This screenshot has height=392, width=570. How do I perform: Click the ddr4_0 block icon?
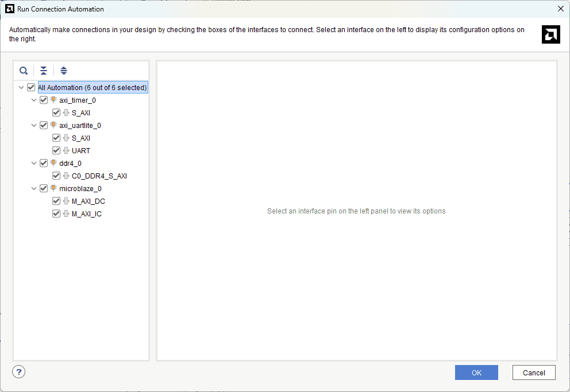(53, 163)
